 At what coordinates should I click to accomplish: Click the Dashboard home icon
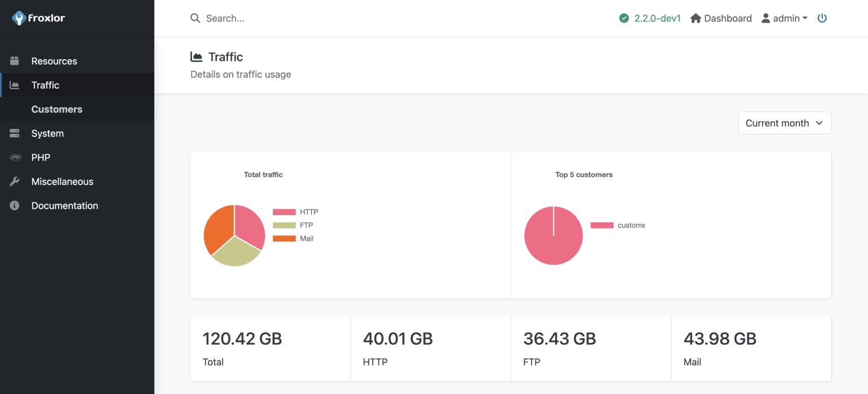point(695,17)
